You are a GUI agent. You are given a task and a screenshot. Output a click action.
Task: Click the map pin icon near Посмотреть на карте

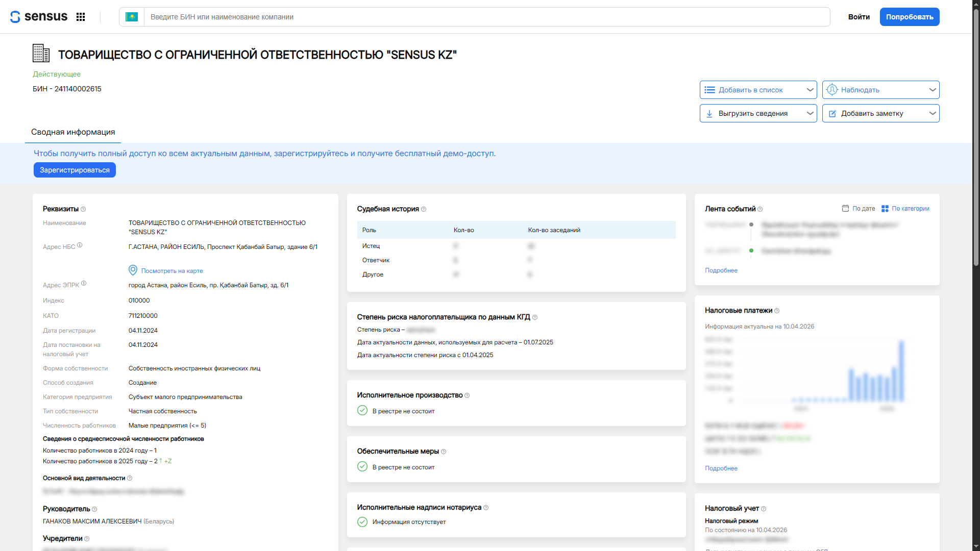(x=133, y=270)
